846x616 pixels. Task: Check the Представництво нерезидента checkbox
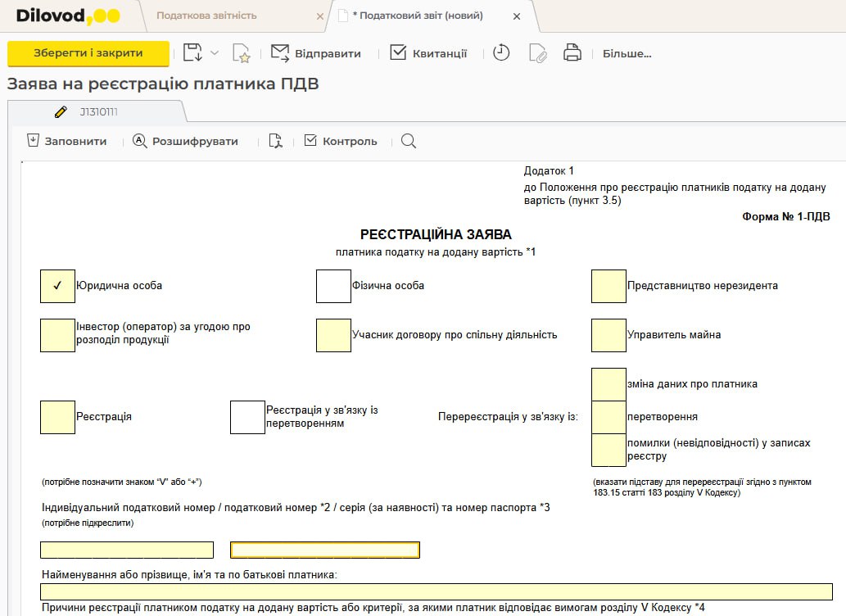pos(608,286)
